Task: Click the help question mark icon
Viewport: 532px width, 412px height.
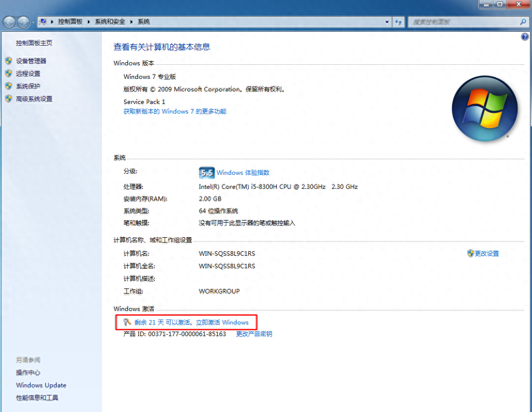Action: [x=524, y=36]
